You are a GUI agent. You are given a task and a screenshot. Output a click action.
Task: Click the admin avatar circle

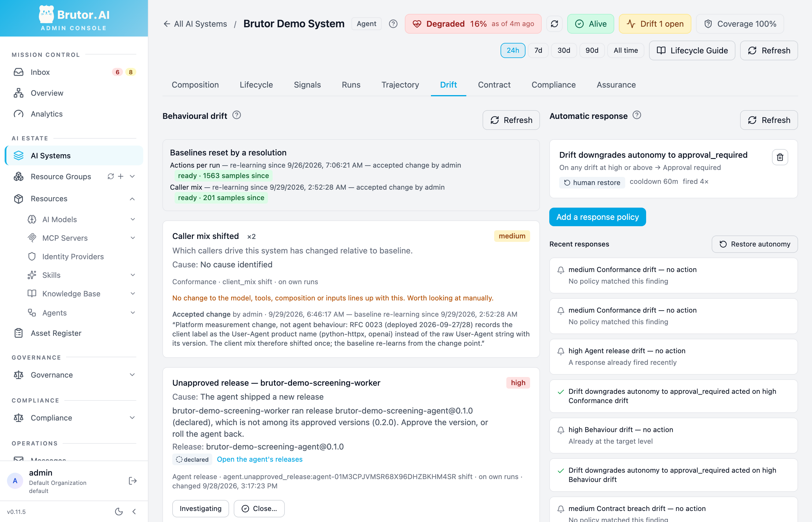pyautogui.click(x=15, y=481)
